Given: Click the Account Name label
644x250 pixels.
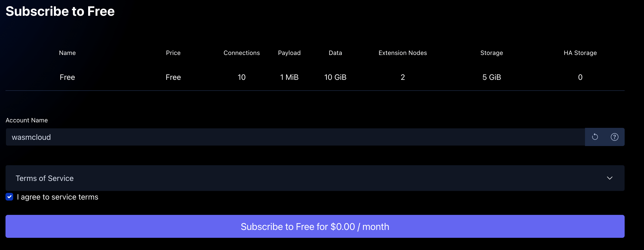Looking at the screenshot, I should coord(27,120).
